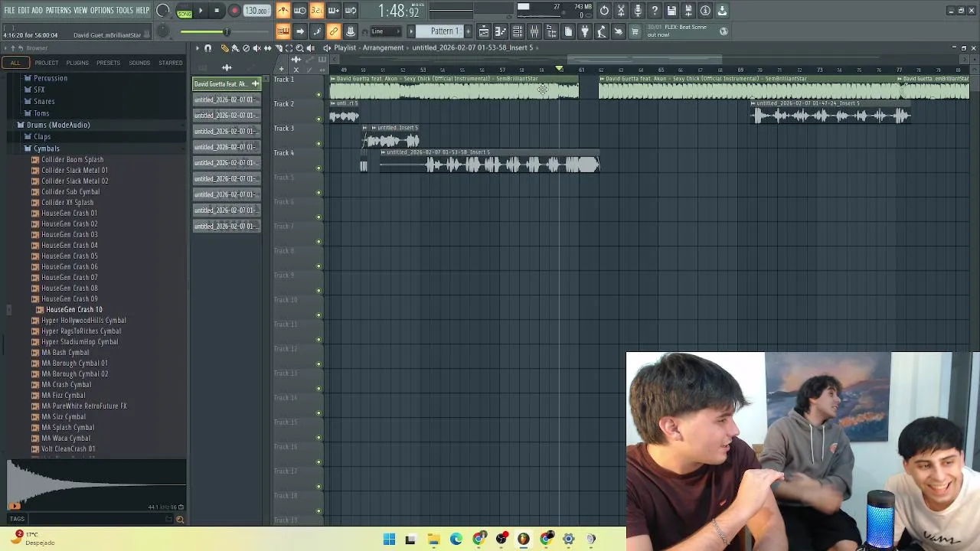
Task: Mute Track 8 using its green light
Action: click(318, 266)
